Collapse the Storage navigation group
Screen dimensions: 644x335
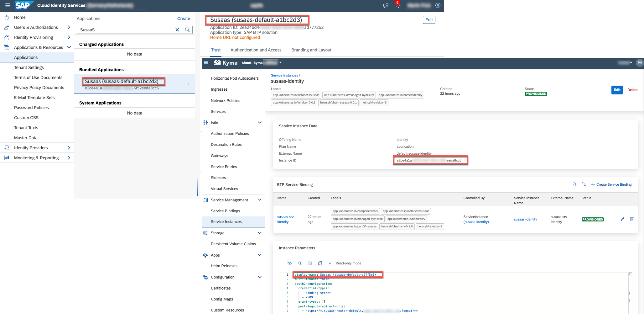pyautogui.click(x=260, y=233)
